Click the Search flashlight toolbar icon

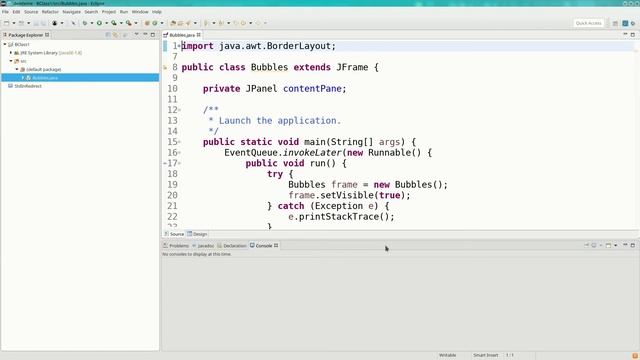(x=188, y=23)
